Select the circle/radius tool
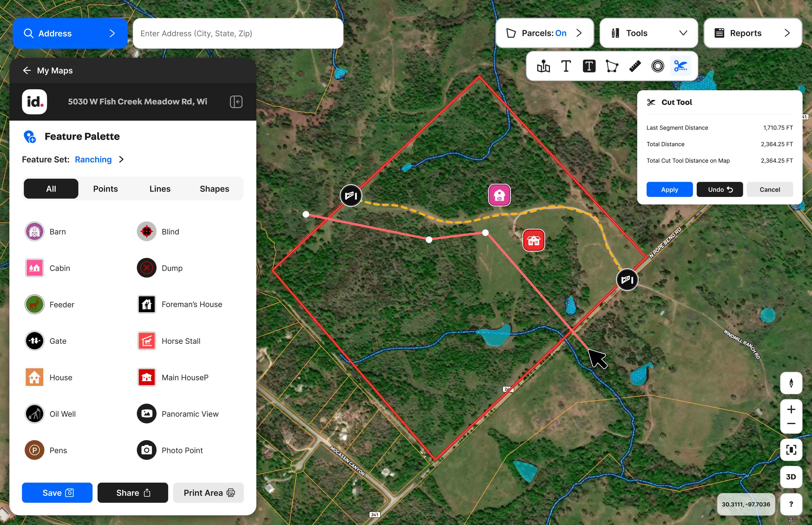 658,66
